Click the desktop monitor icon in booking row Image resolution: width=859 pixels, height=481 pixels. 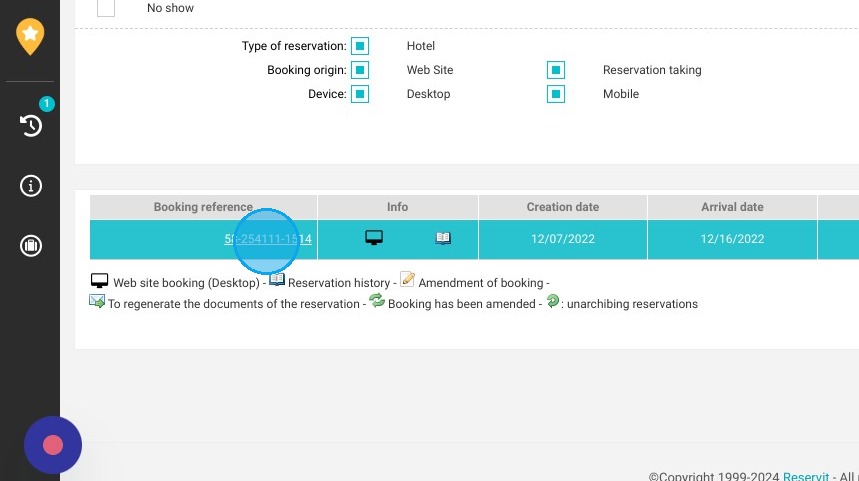click(x=374, y=238)
